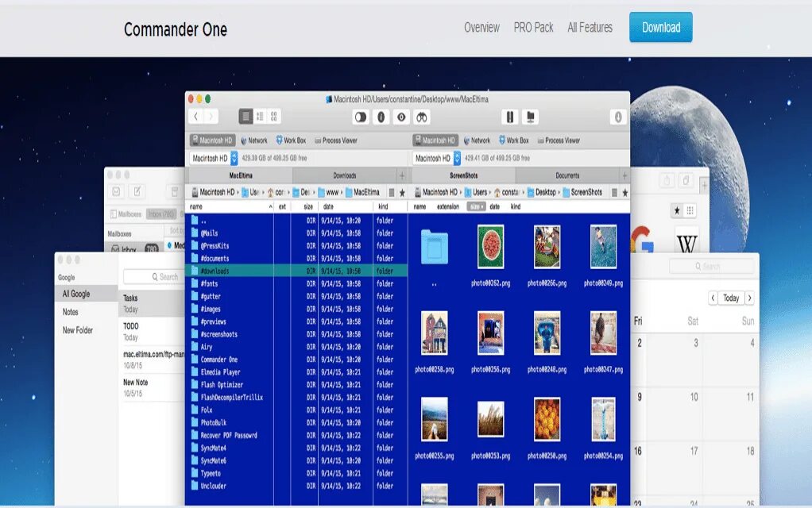The width and height of the screenshot is (812, 508).
Task: Open Network in the left pane
Action: 254,140
